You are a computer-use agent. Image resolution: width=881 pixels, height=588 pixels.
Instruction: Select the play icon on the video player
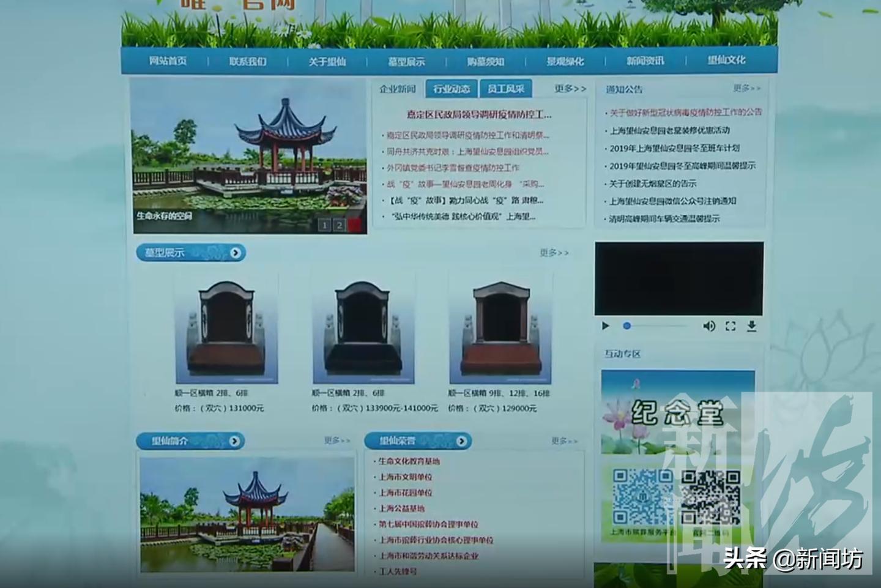click(606, 326)
